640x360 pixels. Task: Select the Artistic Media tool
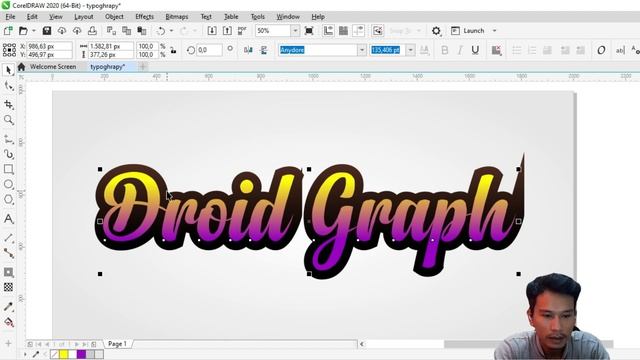coord(9,154)
